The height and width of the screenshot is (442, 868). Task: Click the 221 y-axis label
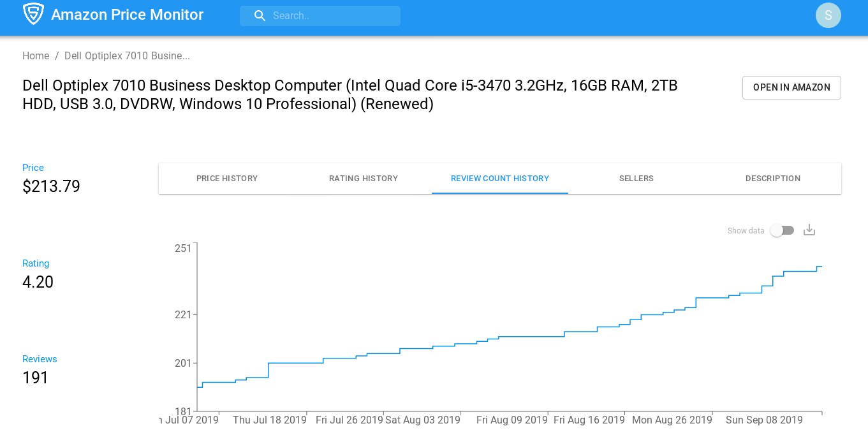point(183,314)
